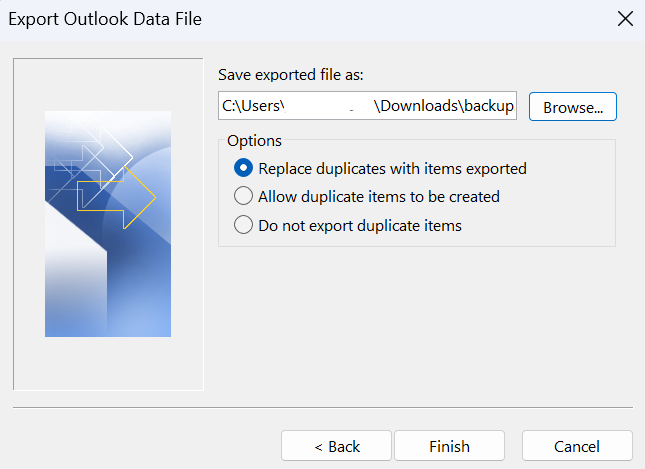The image size is (645, 469).
Task: Open the Browse file dialog
Action: point(572,106)
